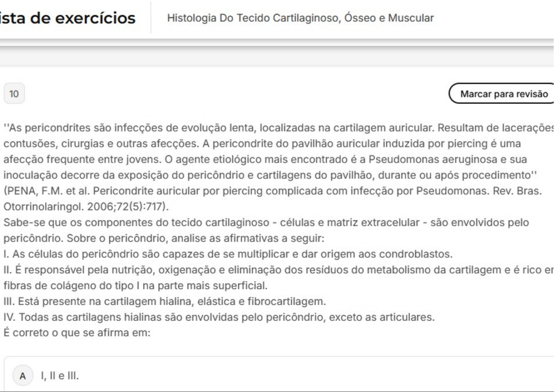Click statement I about condroblastos
This screenshot has width=554, height=392.
point(228,254)
